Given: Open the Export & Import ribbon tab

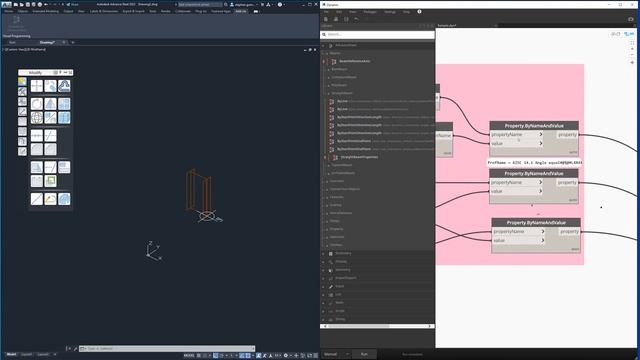Looking at the screenshot, I should click(x=133, y=11).
